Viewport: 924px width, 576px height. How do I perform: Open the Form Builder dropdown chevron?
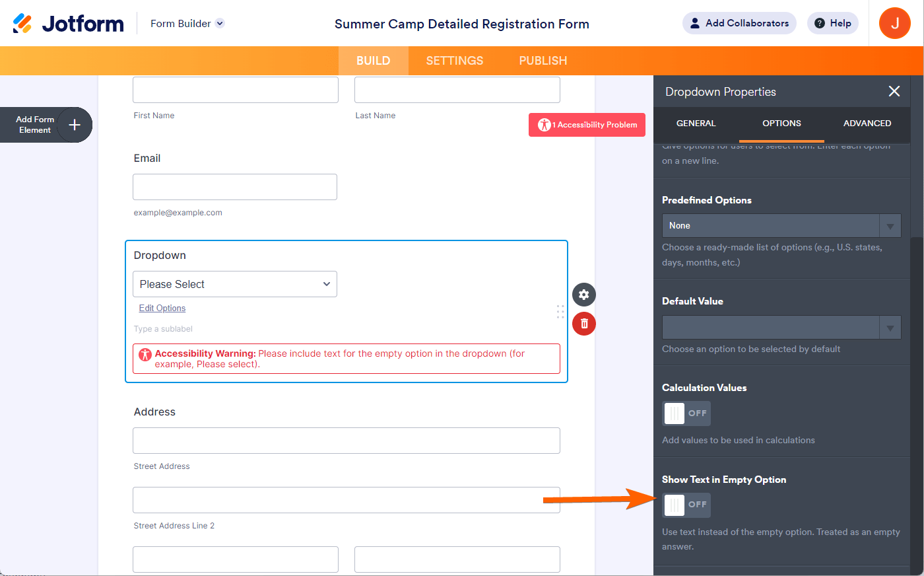click(220, 23)
